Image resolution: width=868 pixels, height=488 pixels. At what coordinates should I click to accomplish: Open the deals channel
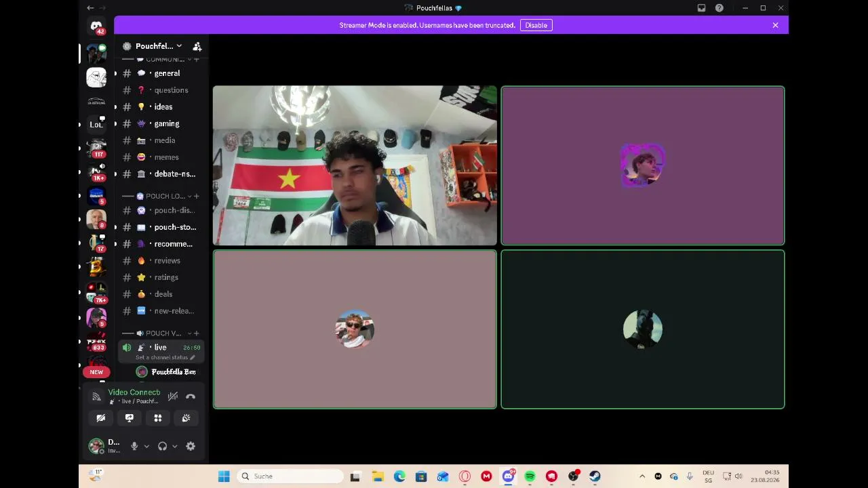(161, 294)
